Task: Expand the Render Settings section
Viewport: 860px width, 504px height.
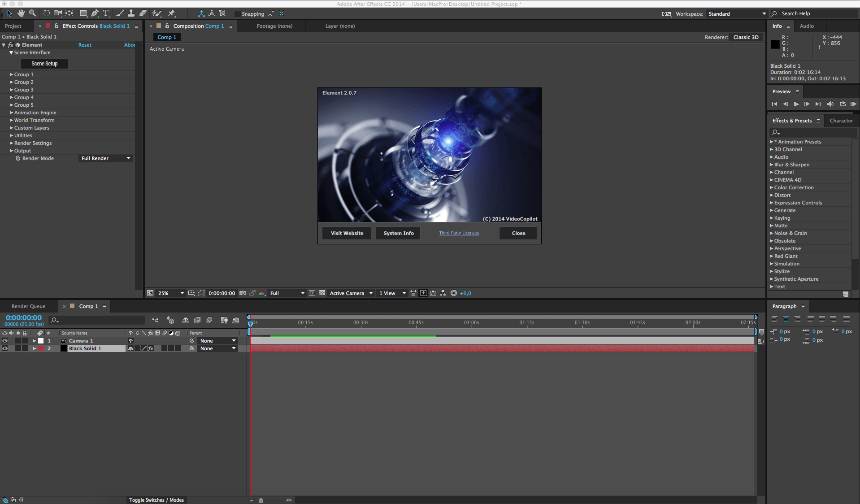Action: (12, 143)
